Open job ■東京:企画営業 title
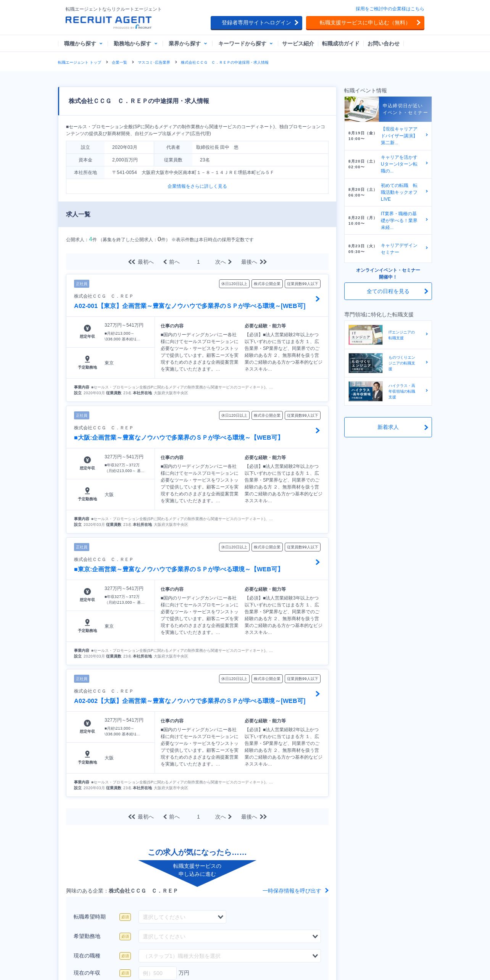 pyautogui.click(x=179, y=569)
